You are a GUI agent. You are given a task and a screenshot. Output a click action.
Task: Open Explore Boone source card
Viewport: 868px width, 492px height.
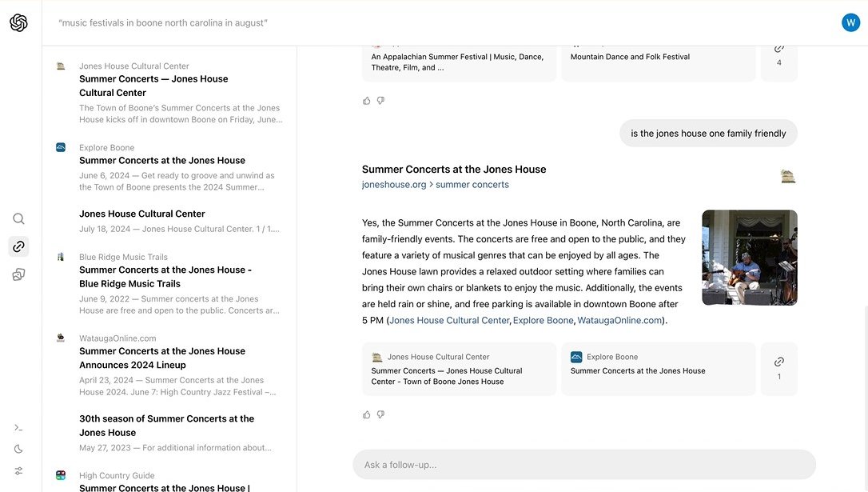tap(658, 369)
